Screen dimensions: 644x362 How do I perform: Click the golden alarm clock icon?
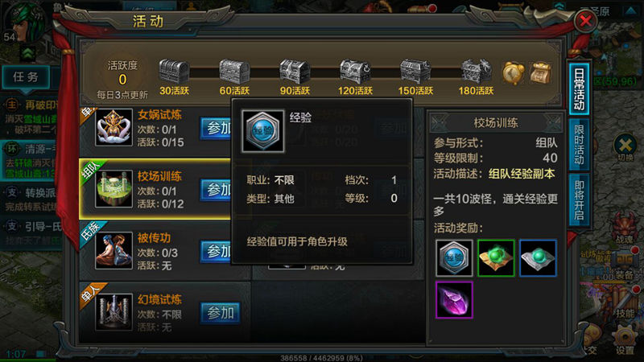pyautogui.click(x=514, y=73)
